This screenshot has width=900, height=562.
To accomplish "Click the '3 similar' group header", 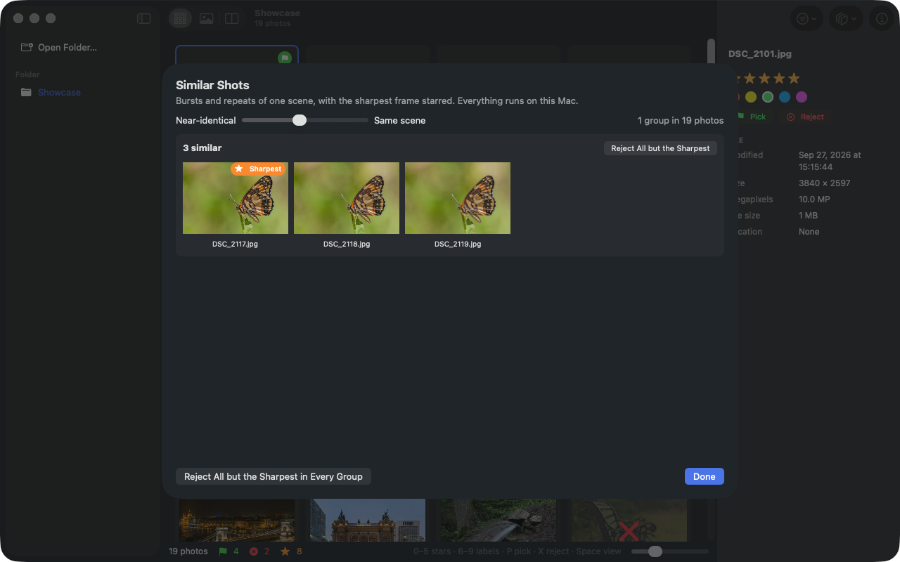I will [202, 148].
